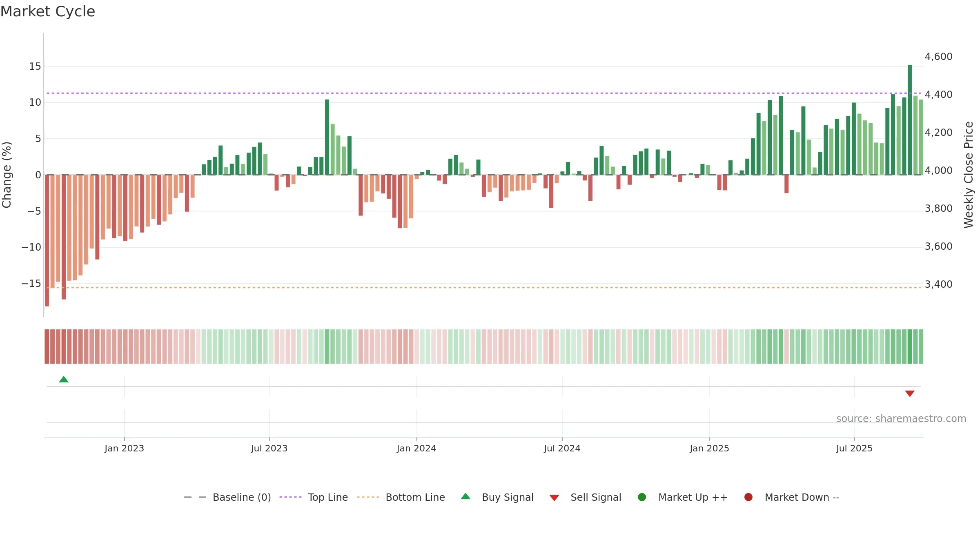980x551 pixels.
Task: Toggle the Sell Signal legend entry
Action: 585,497
